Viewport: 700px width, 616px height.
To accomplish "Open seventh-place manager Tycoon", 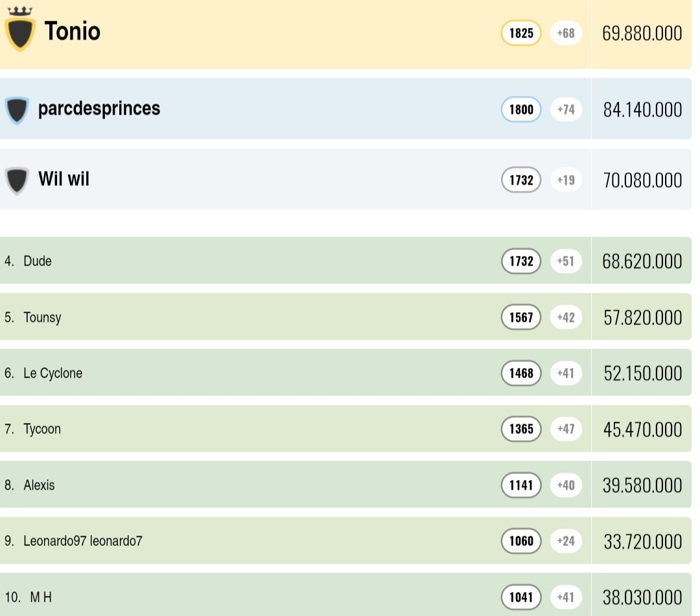I will [42, 429].
